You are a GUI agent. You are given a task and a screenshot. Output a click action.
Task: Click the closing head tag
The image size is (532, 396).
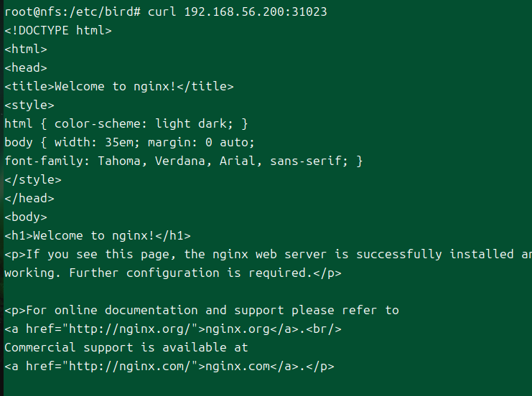pos(29,199)
